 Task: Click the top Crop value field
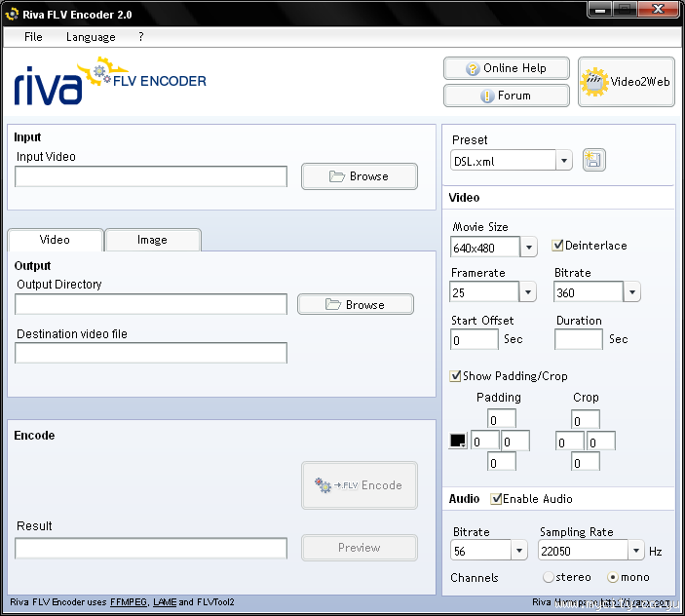[x=586, y=419]
